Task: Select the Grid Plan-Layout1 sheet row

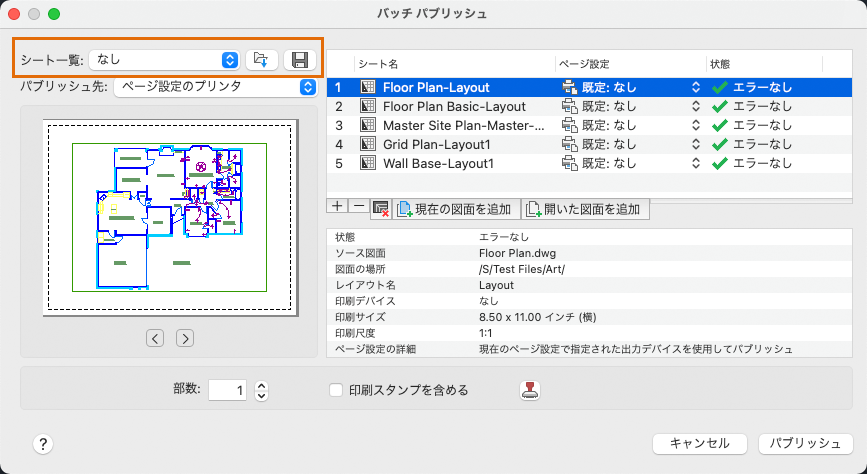Action: click(x=589, y=144)
